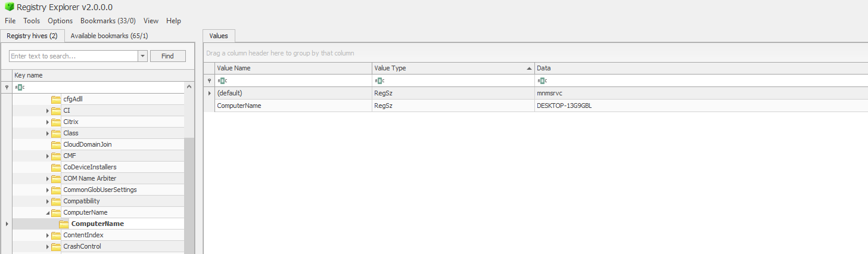Click the Data column filter icon
Screen dimensions: 868x254
[542, 80]
